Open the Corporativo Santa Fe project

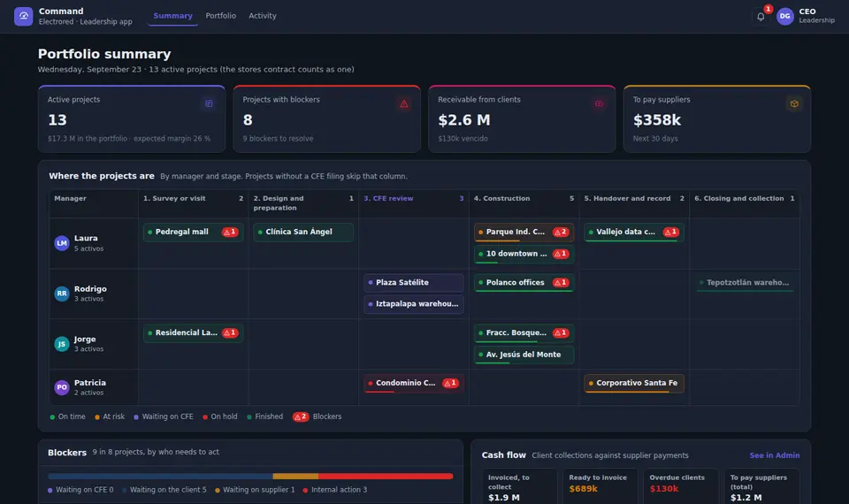point(634,383)
